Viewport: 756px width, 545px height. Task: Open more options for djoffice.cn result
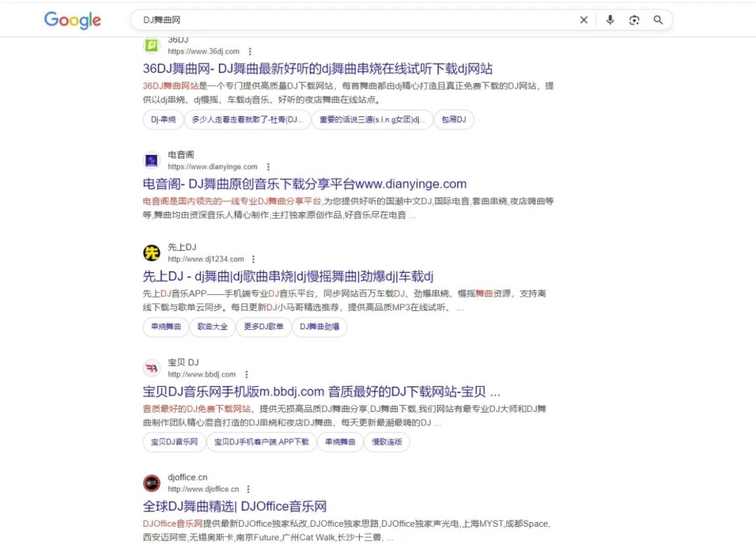click(x=248, y=489)
